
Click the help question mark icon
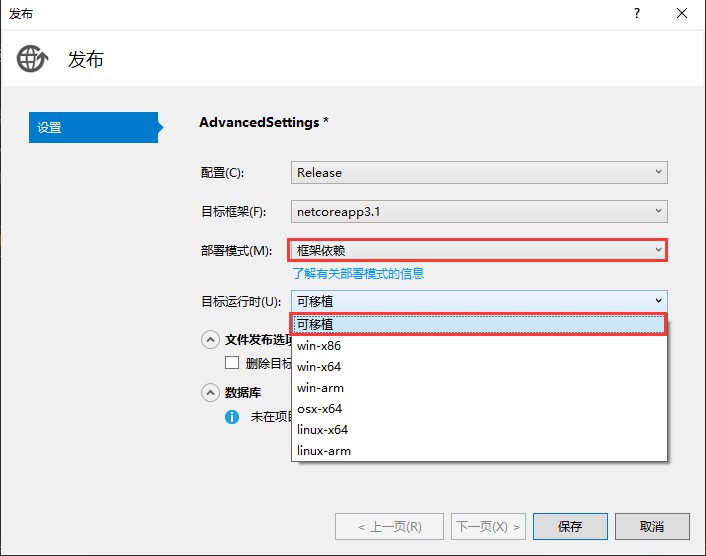637,14
